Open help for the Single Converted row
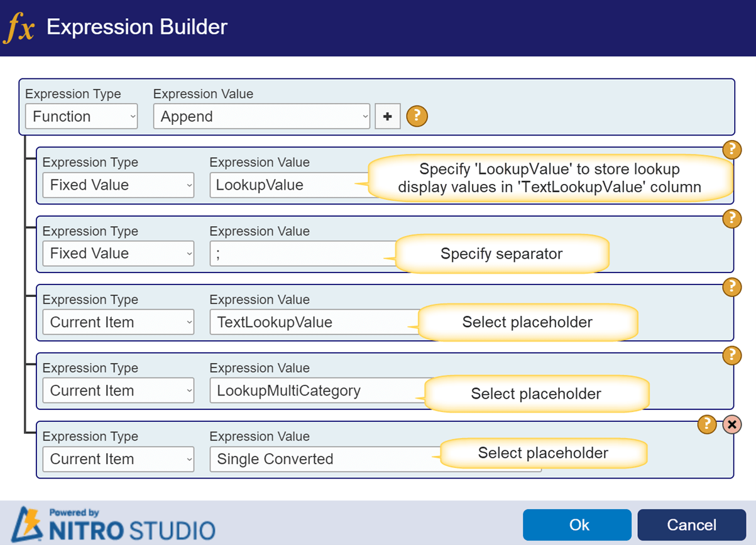Image resolution: width=756 pixels, height=545 pixels. point(707,424)
